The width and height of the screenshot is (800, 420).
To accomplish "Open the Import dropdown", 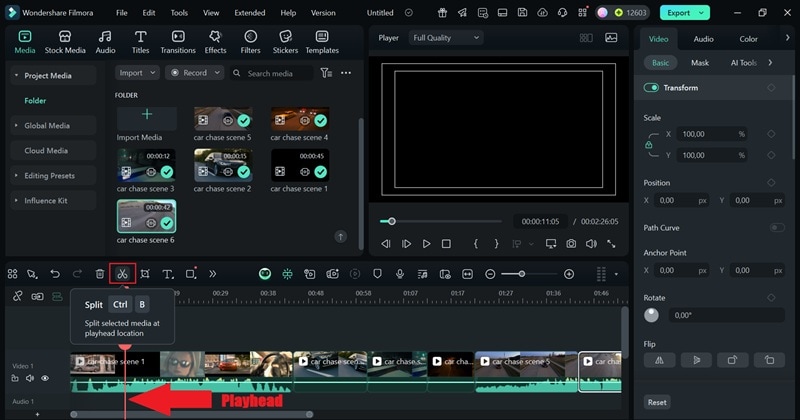I will tap(137, 73).
